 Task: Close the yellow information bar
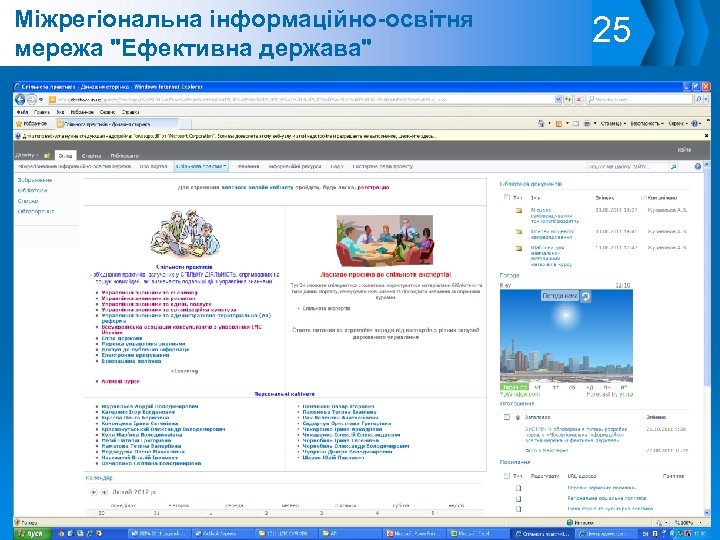coord(706,136)
